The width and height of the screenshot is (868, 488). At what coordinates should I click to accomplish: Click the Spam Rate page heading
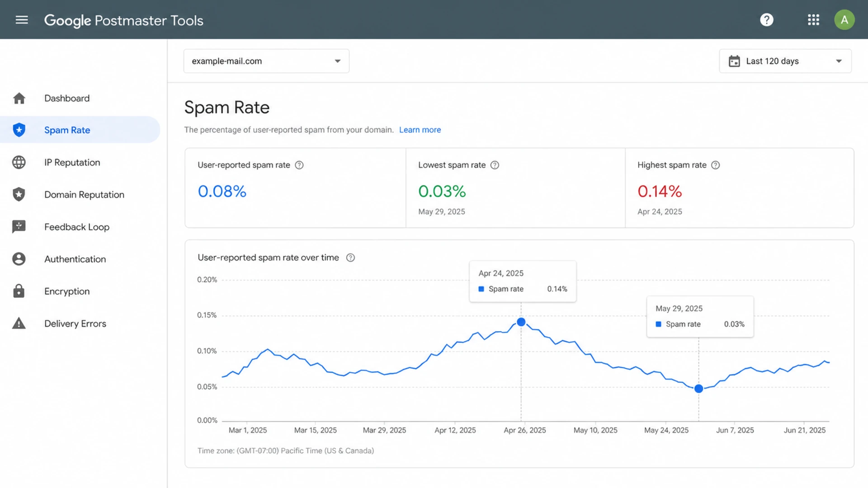click(x=227, y=108)
